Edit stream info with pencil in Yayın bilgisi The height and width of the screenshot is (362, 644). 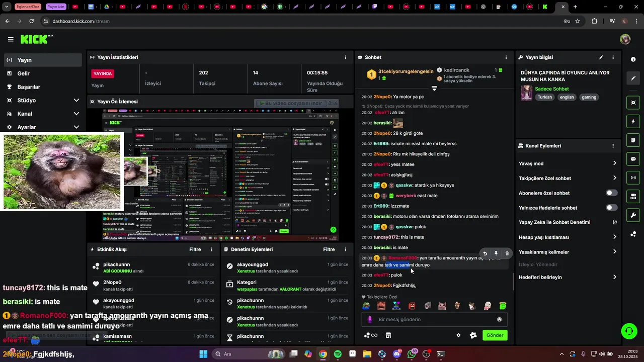click(x=601, y=57)
